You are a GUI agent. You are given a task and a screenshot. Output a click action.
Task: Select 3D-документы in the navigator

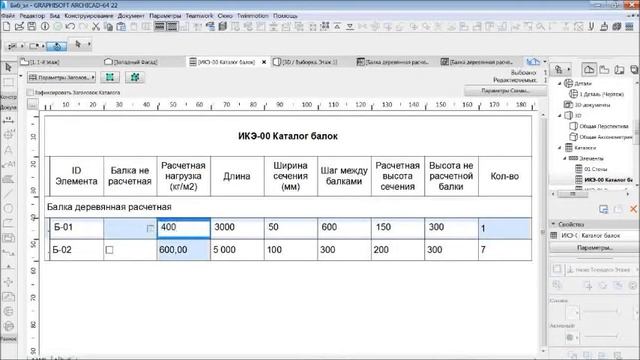pyautogui.click(x=592, y=105)
